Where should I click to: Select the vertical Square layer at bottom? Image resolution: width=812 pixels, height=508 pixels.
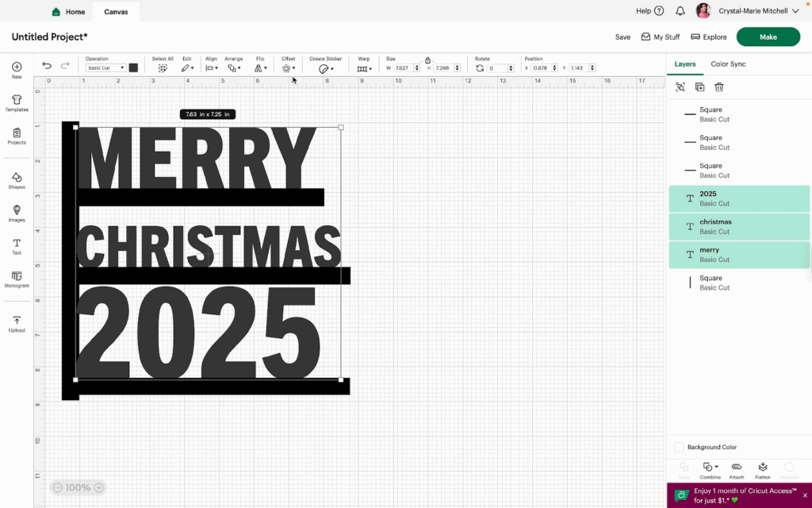[x=739, y=283]
